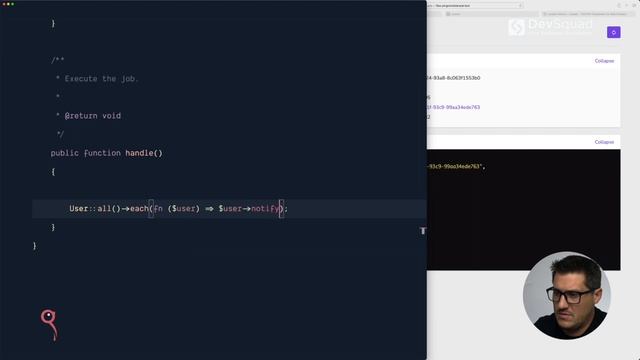Screen dimensions: 640x360
Task: Click the 'notify' method name
Action: 265,209
